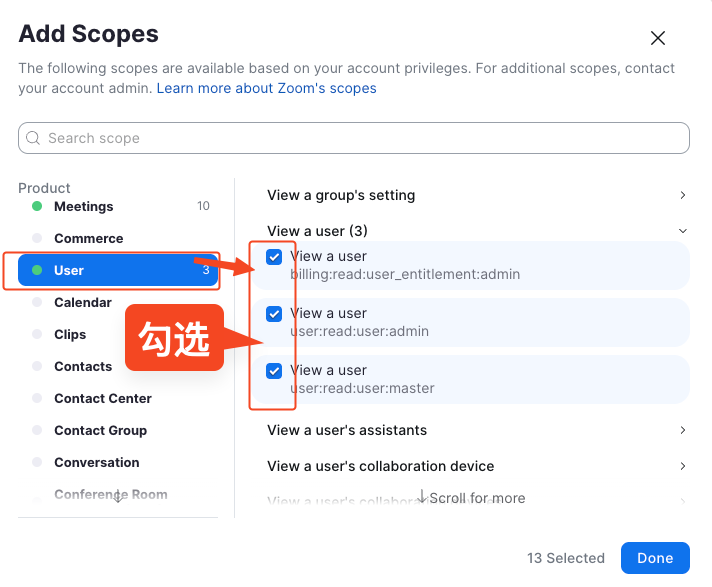Open the Calendar product scopes
Screen dimensions: 712x587
pyautogui.click(x=83, y=302)
